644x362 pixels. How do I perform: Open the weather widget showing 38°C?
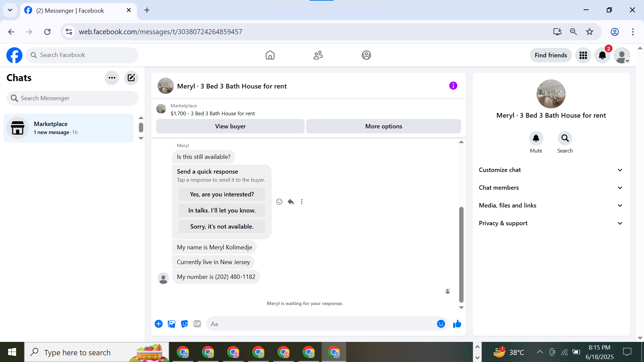(508, 352)
